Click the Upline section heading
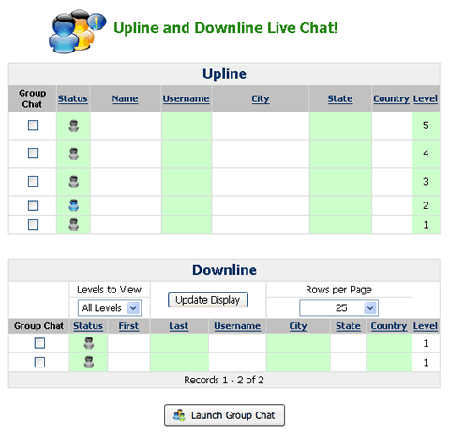Viewport: 450px width, 434px height. [x=224, y=74]
